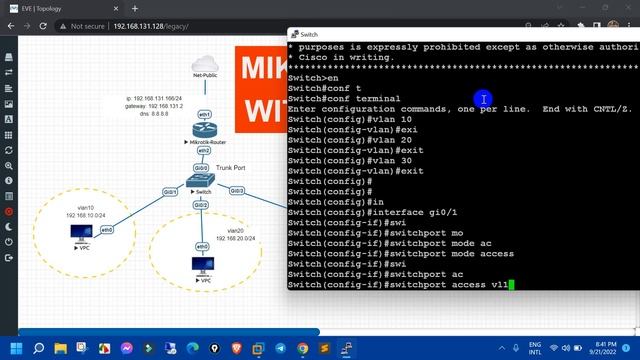Screen dimensions: 640x360
Task: Open Brave browser from taskbar
Action: pos(237,348)
